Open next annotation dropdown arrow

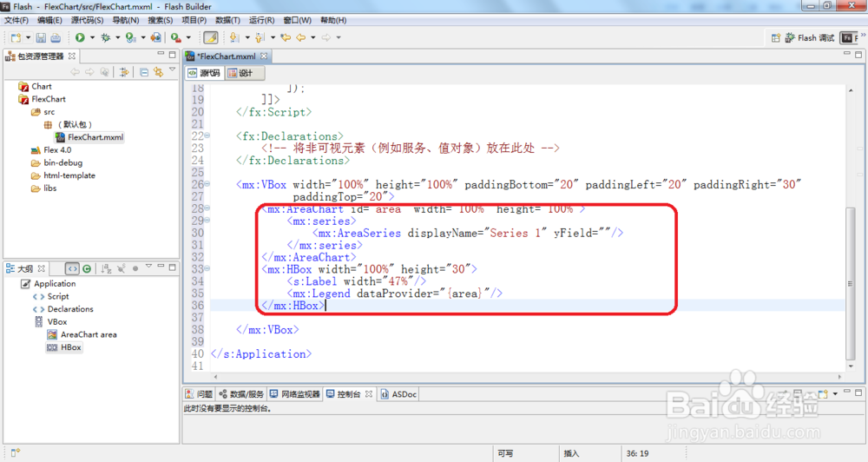247,37
